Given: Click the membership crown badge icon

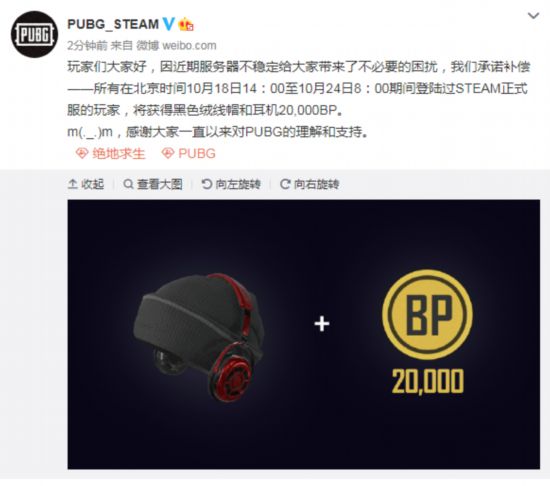Looking at the screenshot, I should pos(186,24).
